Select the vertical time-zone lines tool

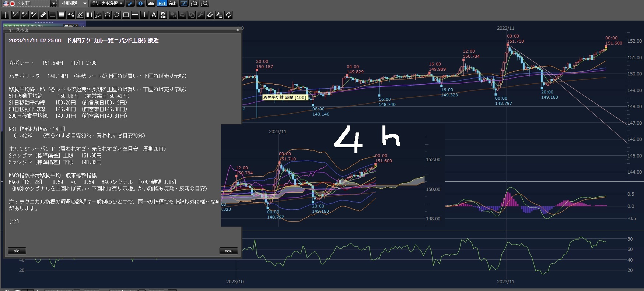click(x=89, y=15)
